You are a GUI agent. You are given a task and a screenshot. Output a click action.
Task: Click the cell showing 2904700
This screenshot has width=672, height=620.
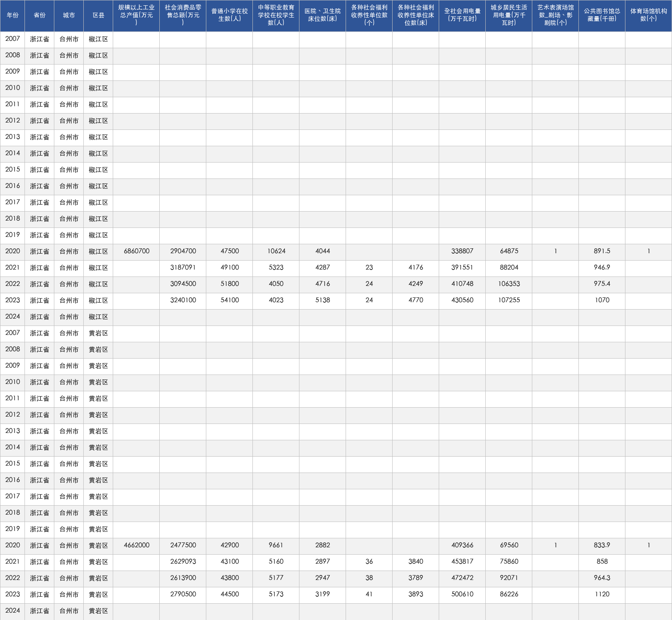(183, 252)
